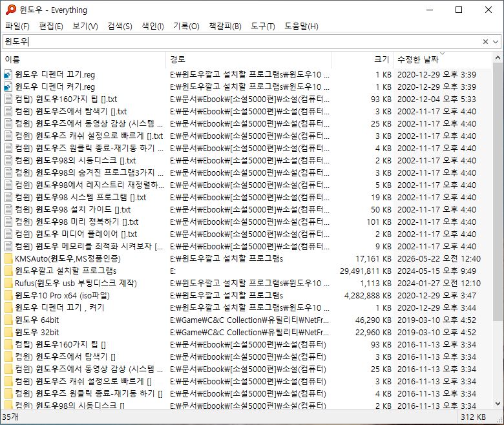The width and height of the screenshot is (504, 425).
Task: Click the path cell showing E:
Action: [x=173, y=271]
